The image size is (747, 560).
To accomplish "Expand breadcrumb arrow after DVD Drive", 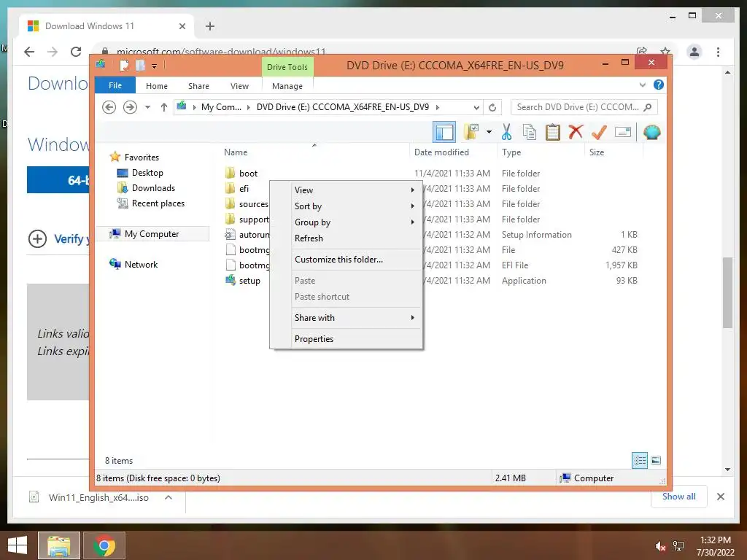I will (438, 107).
